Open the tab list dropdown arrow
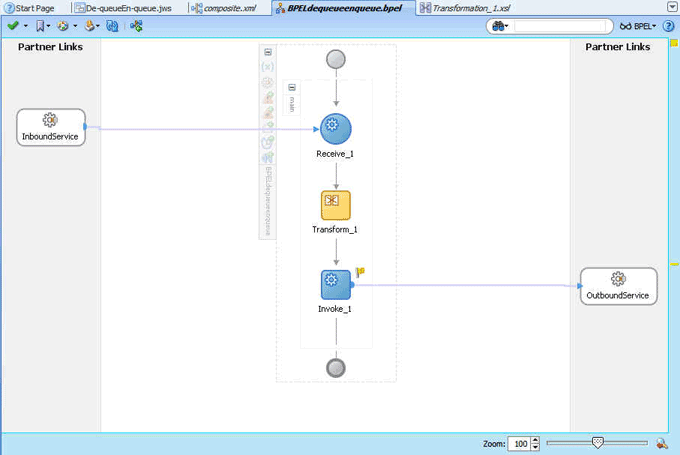This screenshot has width=680, height=455. point(672,7)
